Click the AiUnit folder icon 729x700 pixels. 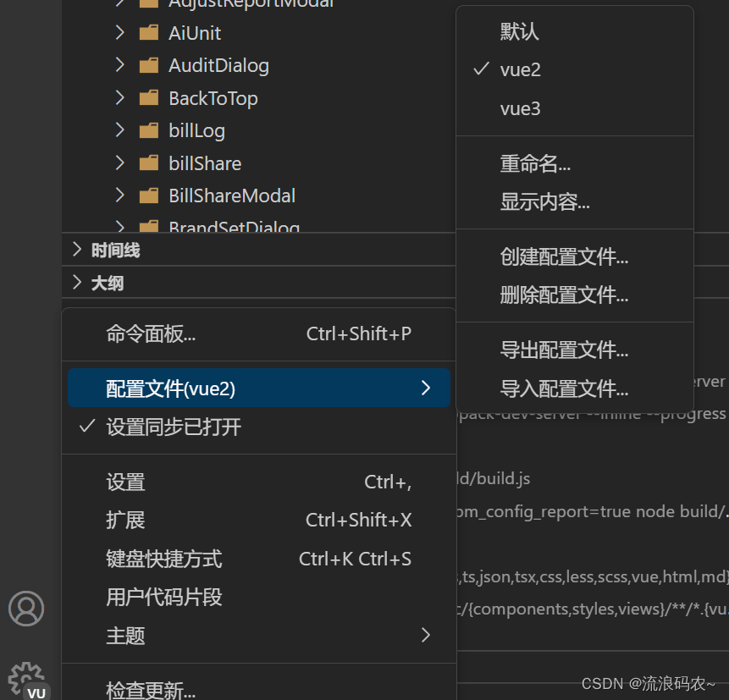click(x=149, y=33)
